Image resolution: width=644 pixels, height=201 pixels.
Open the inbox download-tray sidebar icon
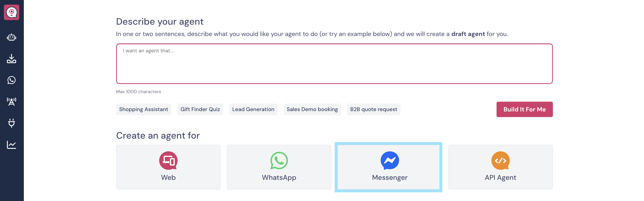coord(12,59)
